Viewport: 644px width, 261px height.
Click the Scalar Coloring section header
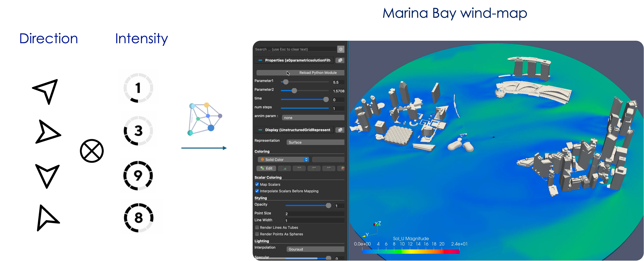(x=268, y=177)
